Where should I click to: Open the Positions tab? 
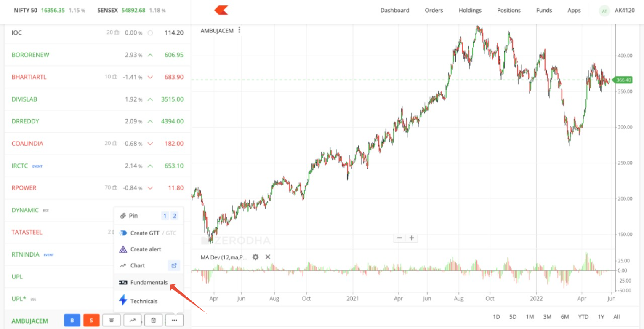coord(509,11)
